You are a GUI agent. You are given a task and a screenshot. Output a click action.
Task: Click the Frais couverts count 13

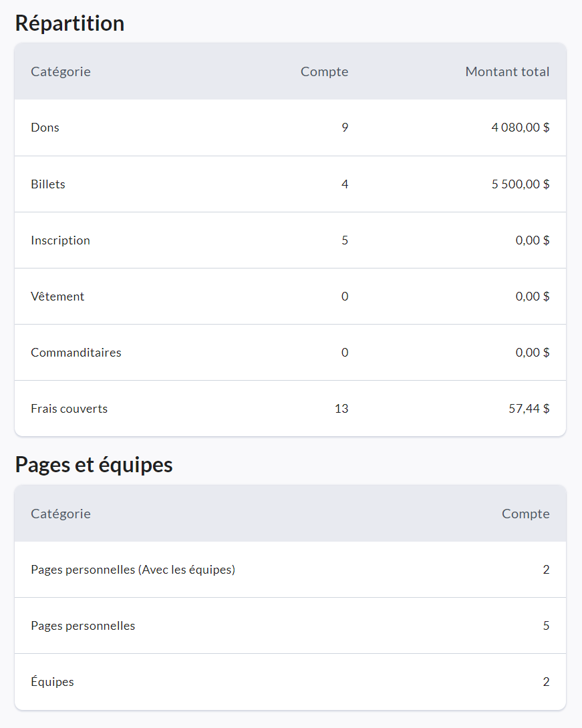pyautogui.click(x=341, y=409)
